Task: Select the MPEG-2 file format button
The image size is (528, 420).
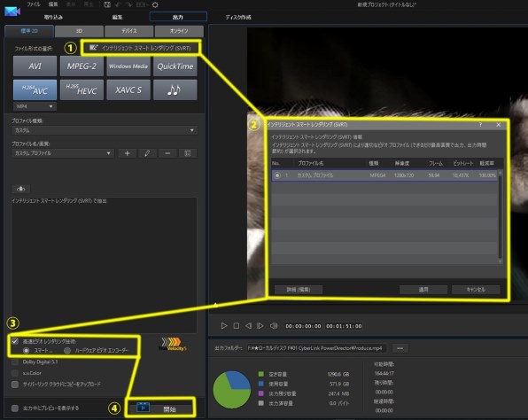Action: click(82, 66)
